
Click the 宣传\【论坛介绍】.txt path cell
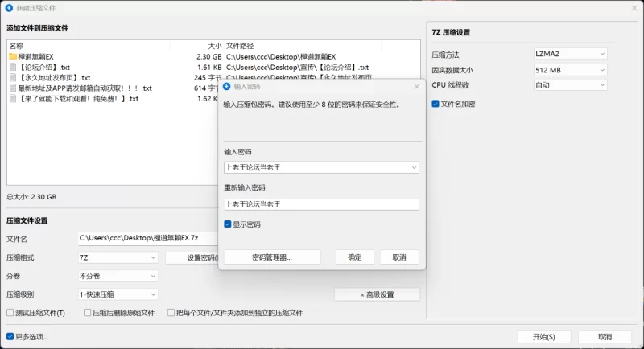coord(297,67)
